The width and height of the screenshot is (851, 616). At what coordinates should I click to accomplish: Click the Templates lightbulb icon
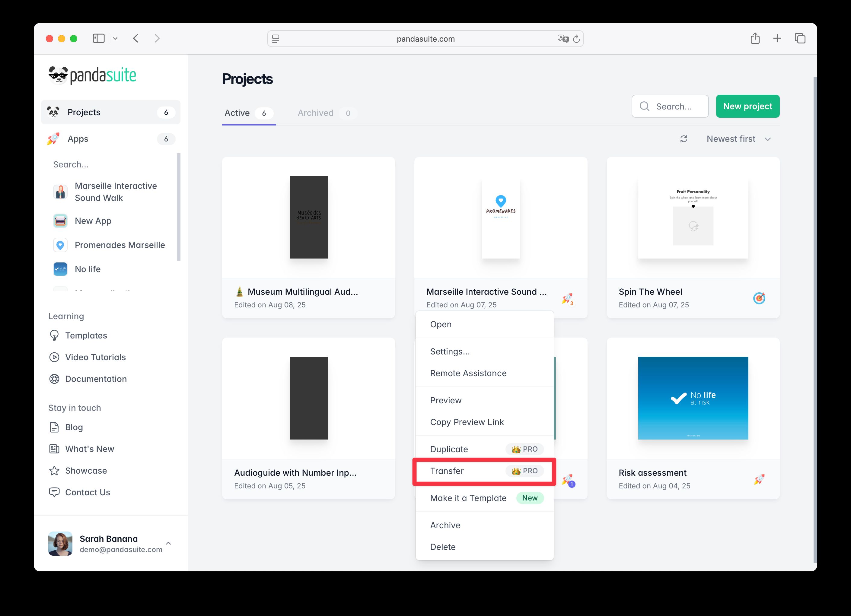(55, 335)
